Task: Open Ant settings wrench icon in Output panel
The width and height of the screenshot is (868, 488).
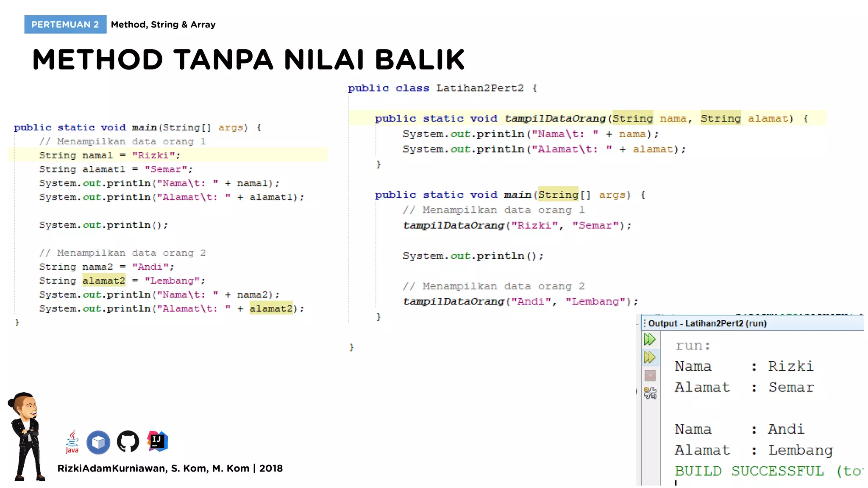Action: [x=650, y=393]
